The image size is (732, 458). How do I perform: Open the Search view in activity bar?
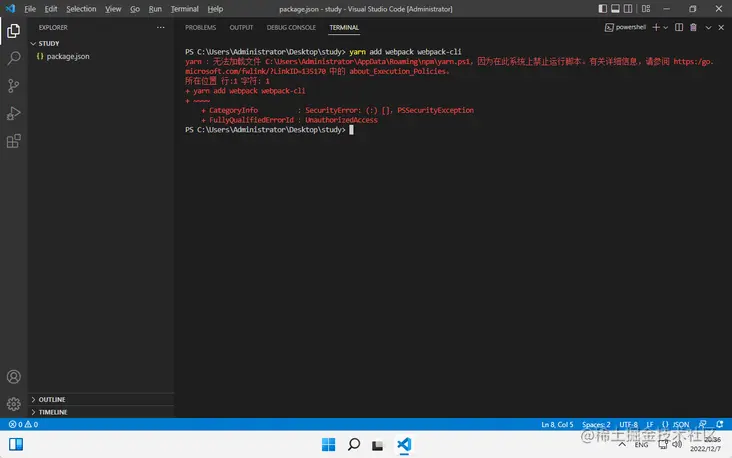pyautogui.click(x=14, y=58)
